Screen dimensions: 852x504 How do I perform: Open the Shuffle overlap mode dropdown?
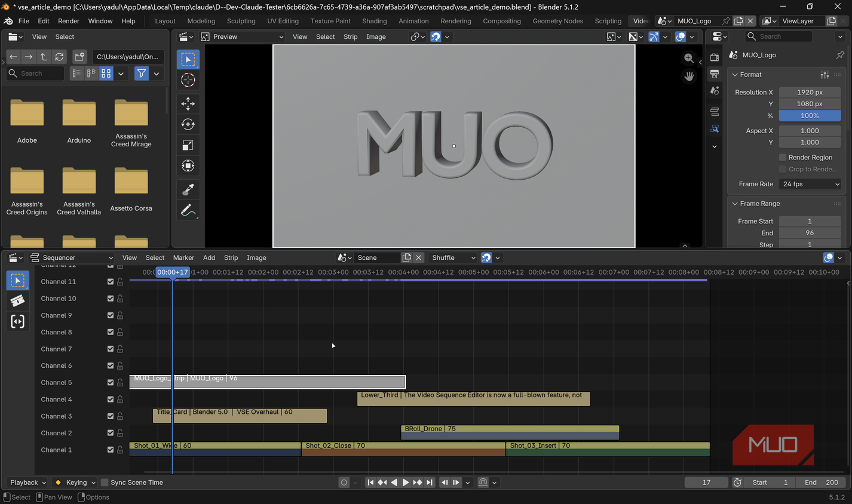pos(453,258)
